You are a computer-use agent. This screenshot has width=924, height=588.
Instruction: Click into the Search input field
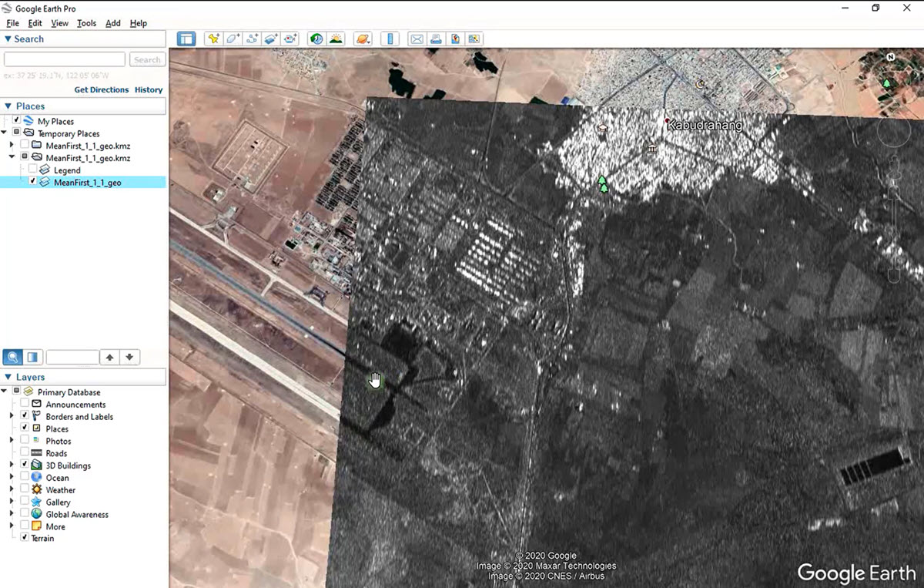pos(65,59)
